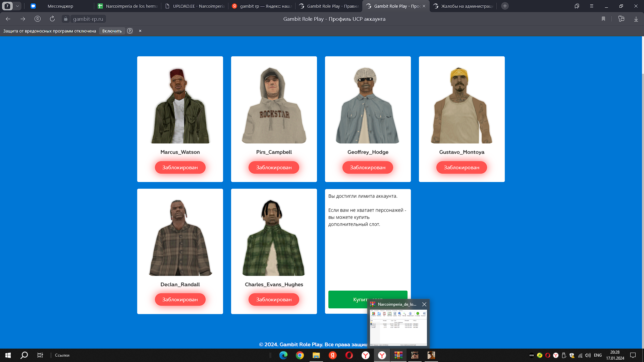
Task: Click the gambit-rp.ru address field
Action: (x=88, y=19)
